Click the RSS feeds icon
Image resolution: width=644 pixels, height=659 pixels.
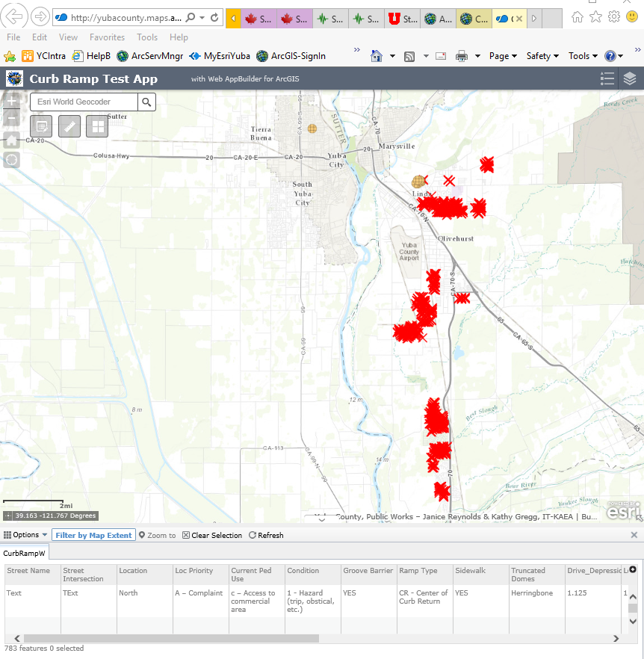(x=409, y=56)
